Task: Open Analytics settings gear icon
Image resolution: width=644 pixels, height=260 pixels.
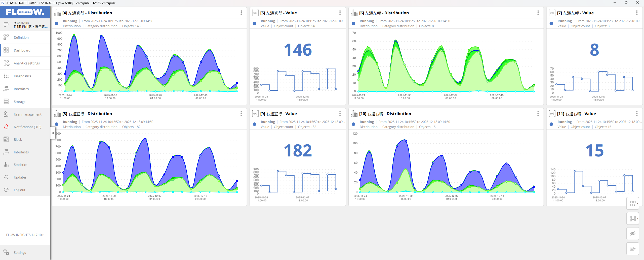Action: [x=6, y=63]
